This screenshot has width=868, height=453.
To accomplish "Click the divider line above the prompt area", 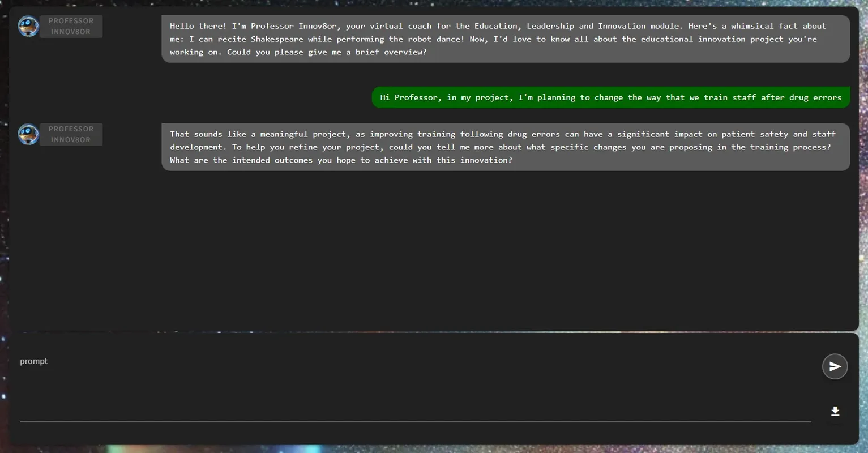I will coord(434,331).
